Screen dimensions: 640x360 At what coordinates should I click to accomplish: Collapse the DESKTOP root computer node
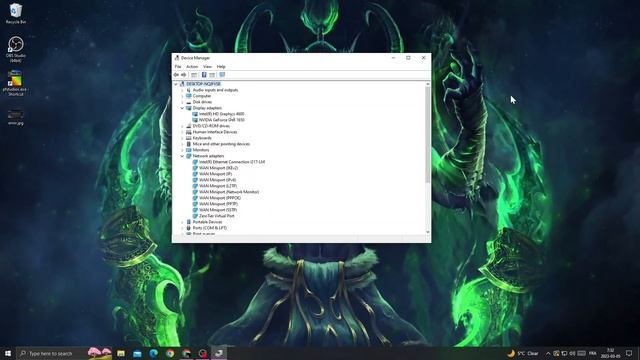(176, 84)
